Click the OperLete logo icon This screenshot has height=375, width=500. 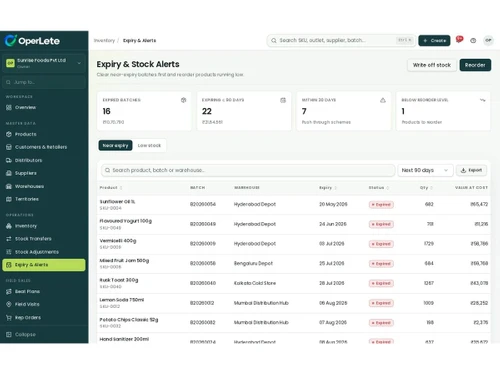[10, 40]
